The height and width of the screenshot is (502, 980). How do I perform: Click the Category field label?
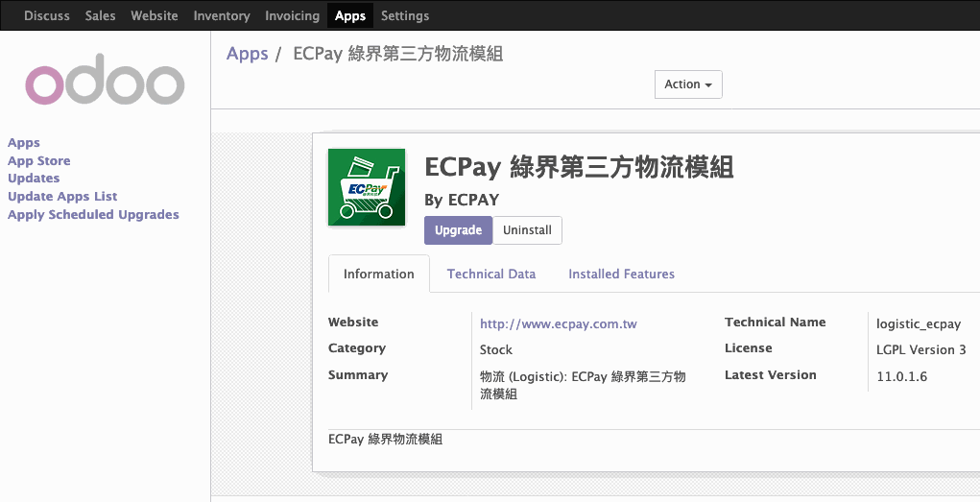[x=357, y=348]
